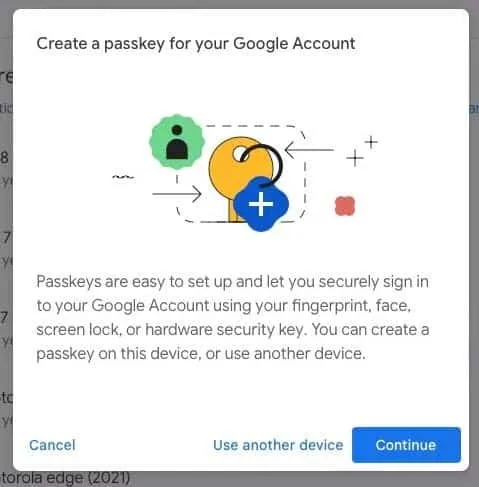Click the blue plus badge icon

click(x=261, y=204)
